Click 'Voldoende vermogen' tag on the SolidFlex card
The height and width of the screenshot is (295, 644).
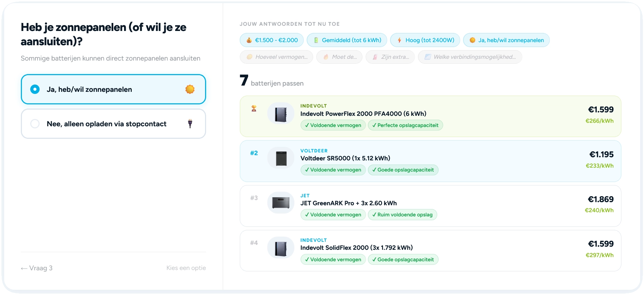333,260
